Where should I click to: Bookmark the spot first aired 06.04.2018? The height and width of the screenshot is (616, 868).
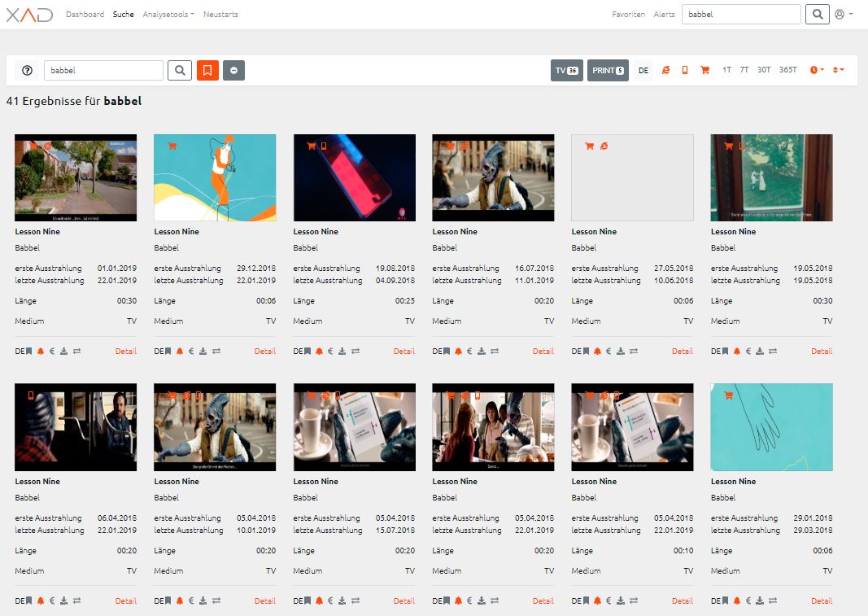click(x=28, y=601)
